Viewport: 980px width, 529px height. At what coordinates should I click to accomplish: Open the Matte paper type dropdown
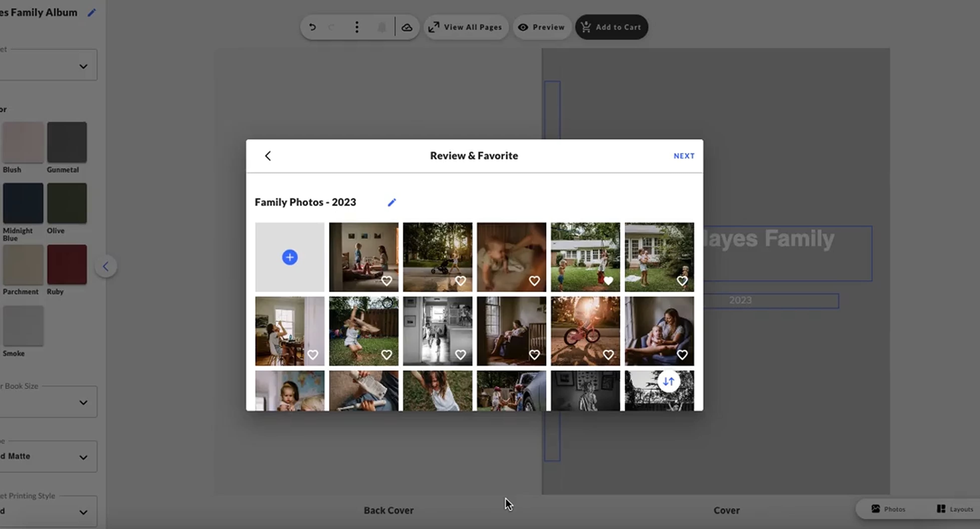click(x=83, y=457)
